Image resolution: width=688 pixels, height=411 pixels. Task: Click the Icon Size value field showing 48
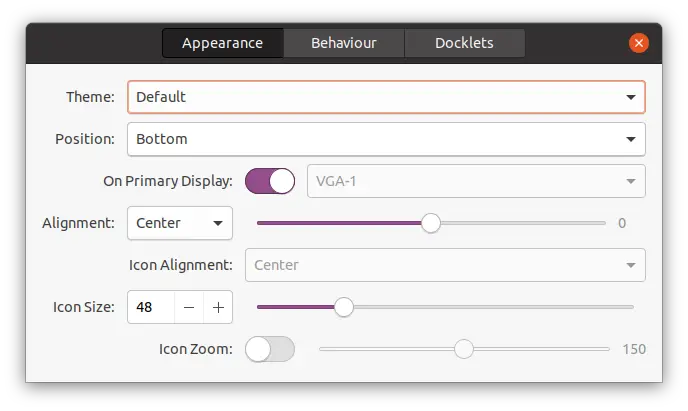(151, 307)
